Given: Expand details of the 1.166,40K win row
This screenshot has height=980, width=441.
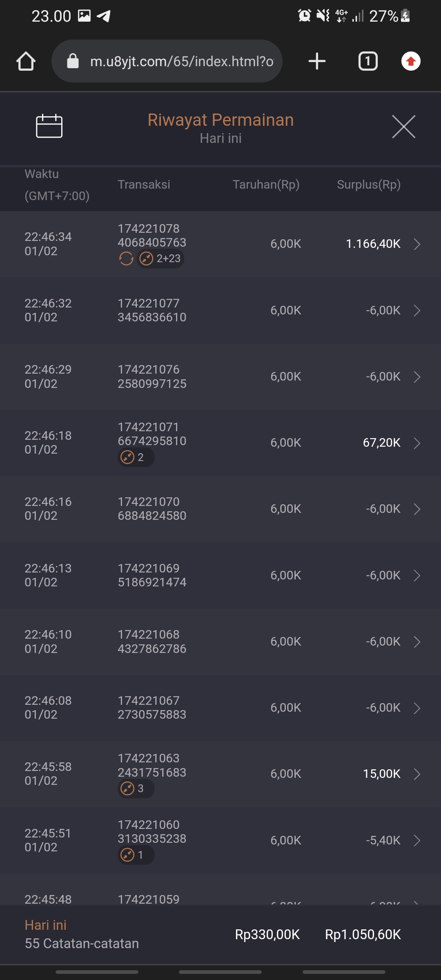Looking at the screenshot, I should 417,244.
